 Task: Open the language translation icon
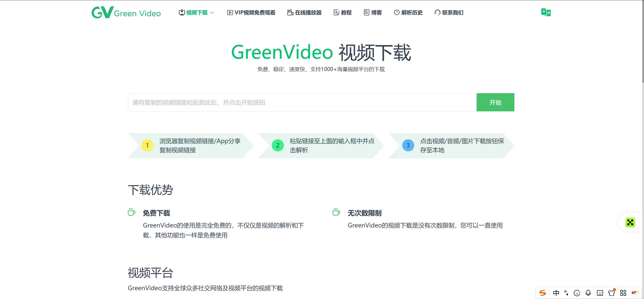click(545, 12)
